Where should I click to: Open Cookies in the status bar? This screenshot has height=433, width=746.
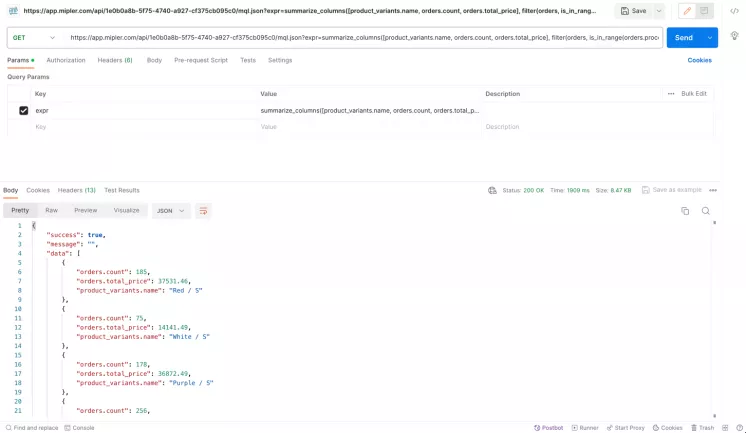pos(667,428)
